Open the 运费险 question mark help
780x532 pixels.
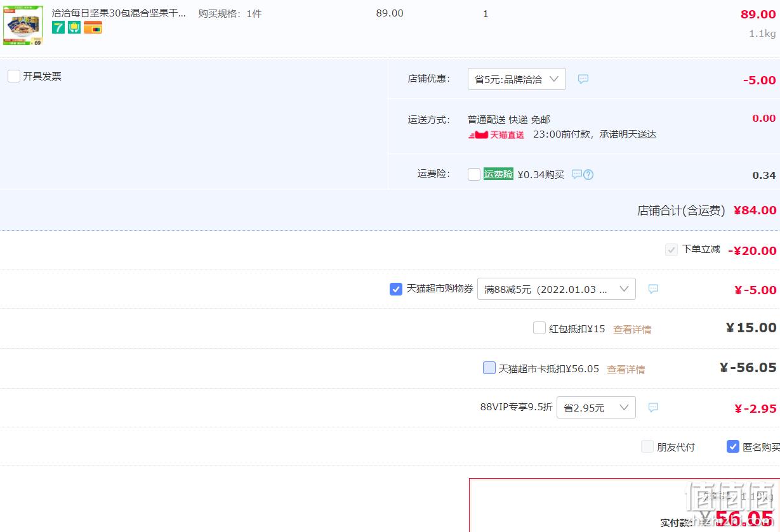pos(588,175)
